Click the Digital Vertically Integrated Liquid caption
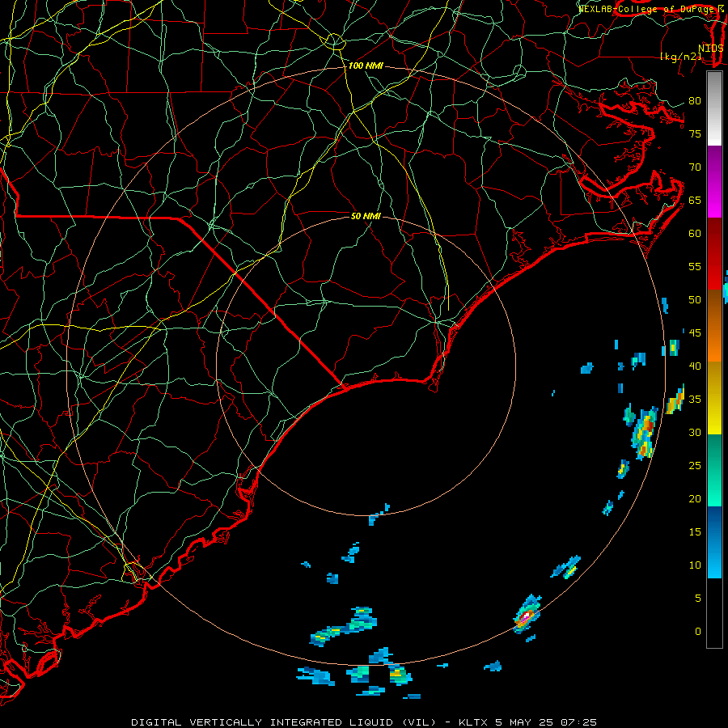This screenshot has width=728, height=728. click(363, 722)
